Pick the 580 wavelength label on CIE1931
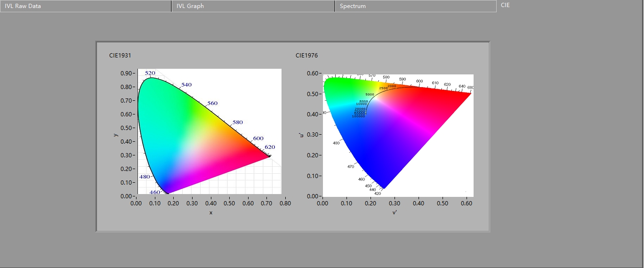Screen dimensions: 644x268 click(238, 122)
